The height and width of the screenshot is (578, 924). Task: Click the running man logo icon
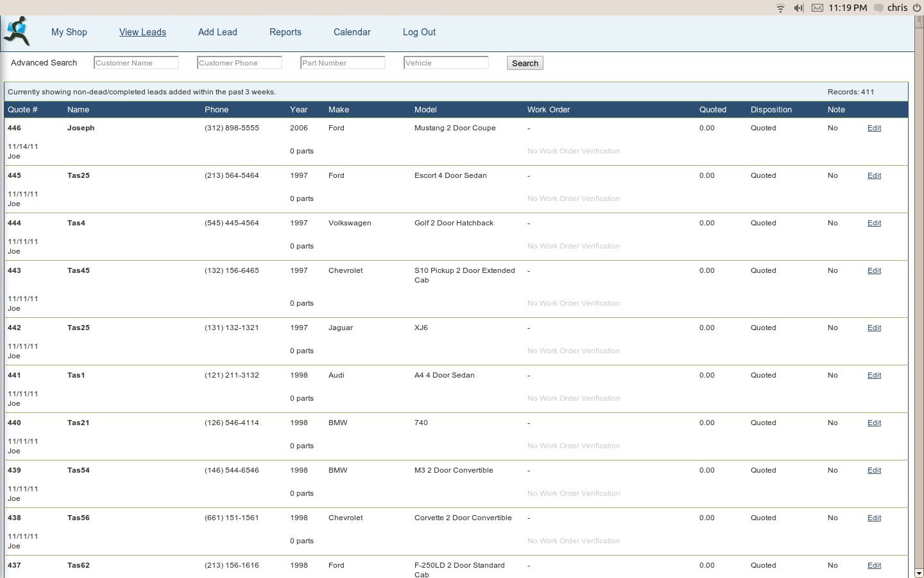click(x=17, y=31)
